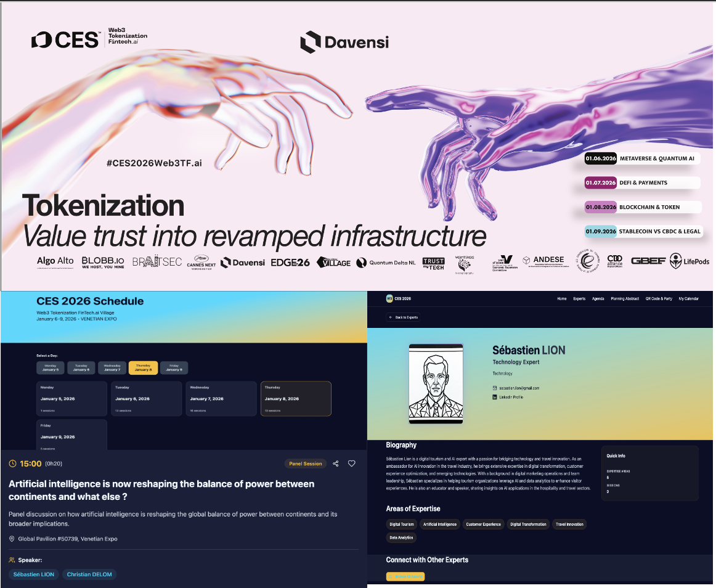Select the Wednesday January 7 day tab

pos(112,368)
